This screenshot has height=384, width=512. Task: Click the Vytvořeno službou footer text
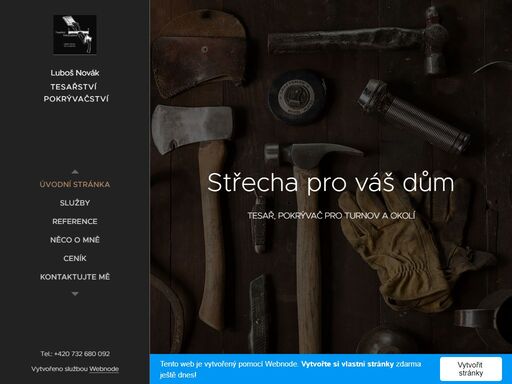pyautogui.click(x=59, y=369)
